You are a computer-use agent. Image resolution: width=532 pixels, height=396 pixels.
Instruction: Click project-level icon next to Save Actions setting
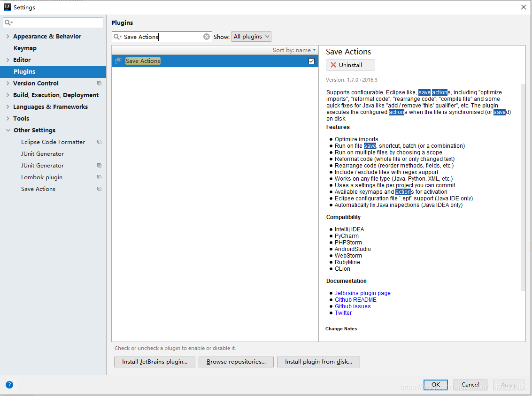point(99,189)
